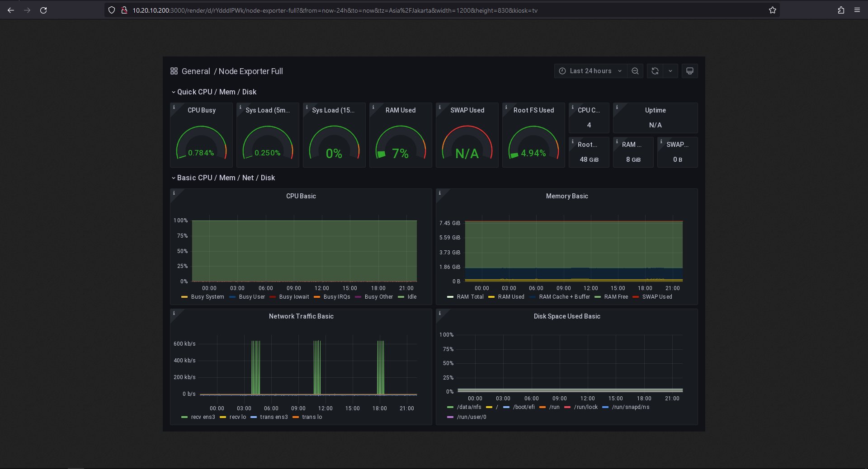Viewport: 868px width, 469px height.
Task: Toggle the /run/user/0 legend entry
Action: [x=472, y=417]
